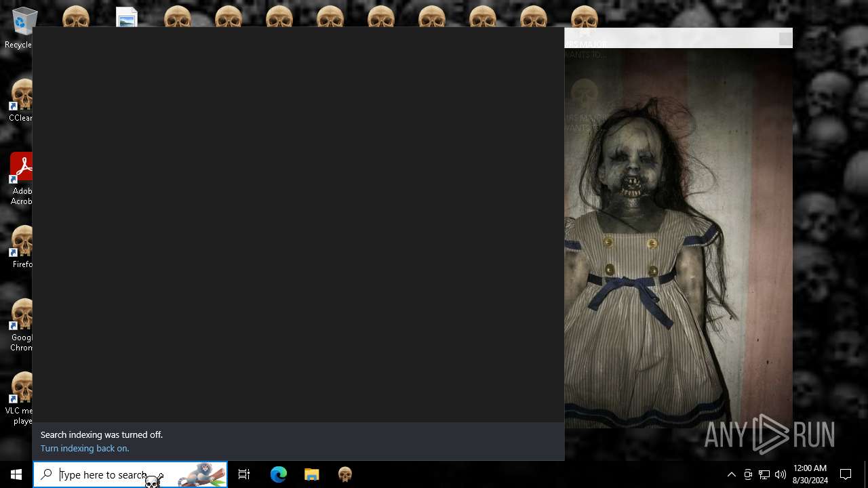Screen dimensions: 868x488
Task: Select the CCleaner skull desktop shortcut
Action: [22, 101]
